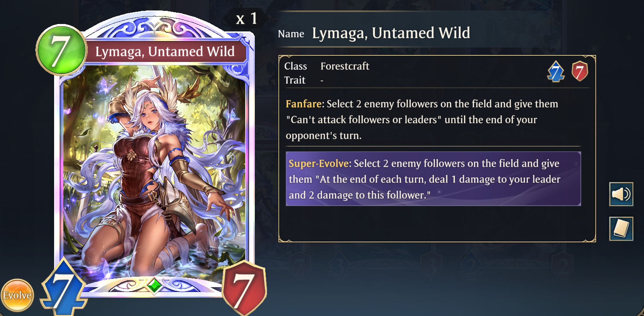Click the red 7 defense shield on card
Screen dimensions: 644x316
244,288
